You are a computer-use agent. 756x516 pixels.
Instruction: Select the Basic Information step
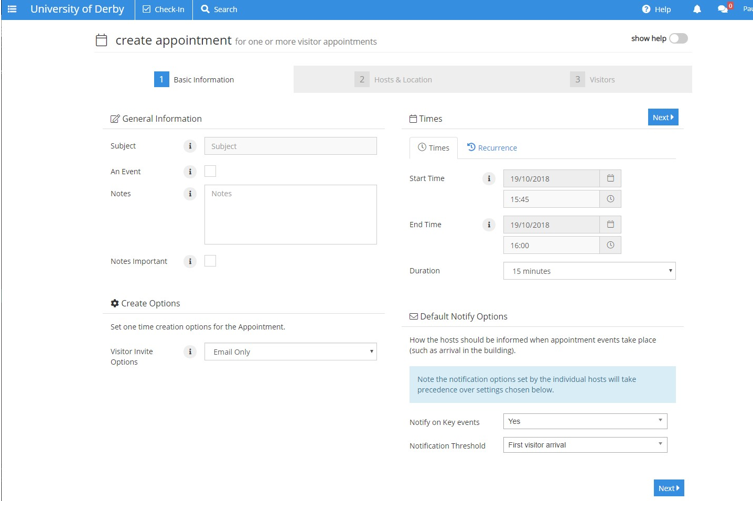pyautogui.click(x=194, y=80)
